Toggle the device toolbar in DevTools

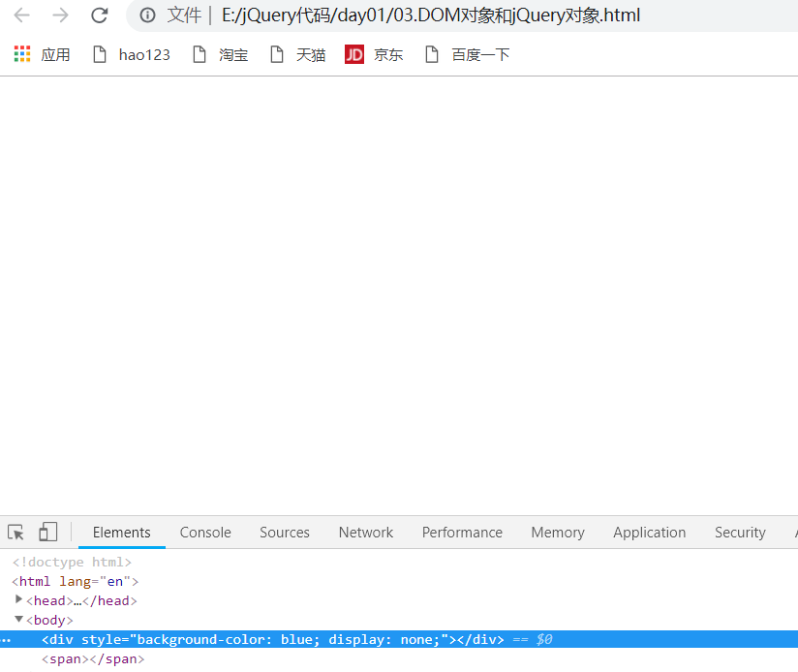point(47,533)
